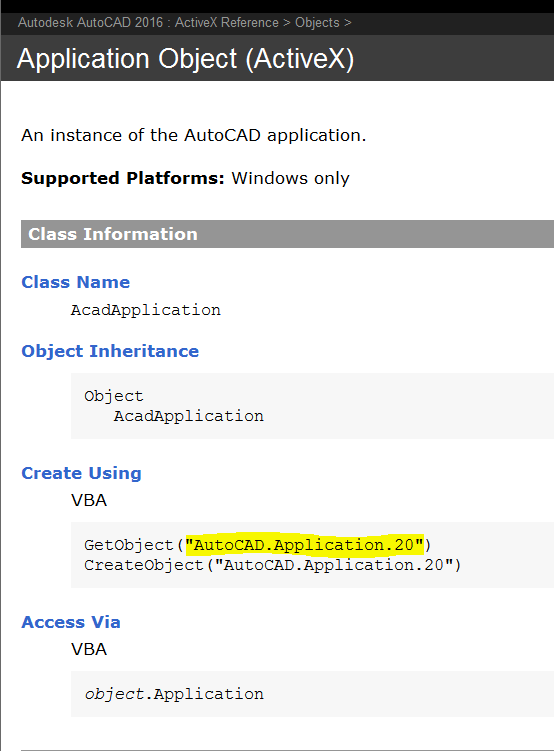Click the Class Name heading

76,282
